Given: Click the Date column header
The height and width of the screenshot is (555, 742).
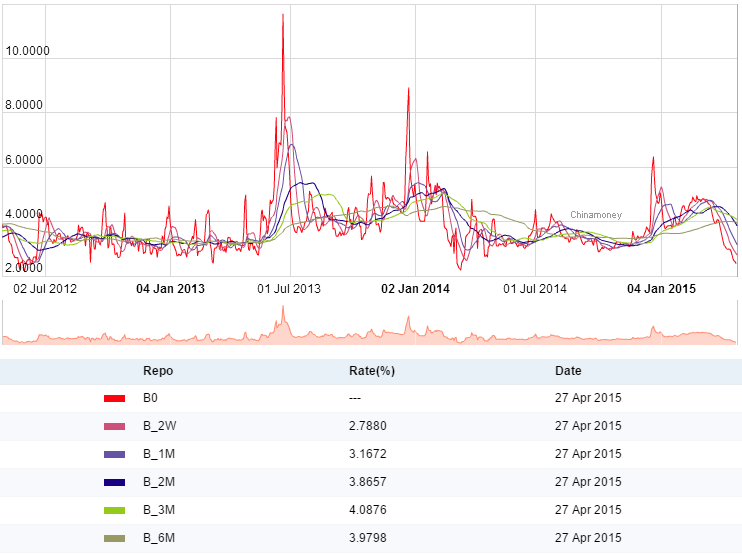Looking at the screenshot, I should click(x=568, y=371).
